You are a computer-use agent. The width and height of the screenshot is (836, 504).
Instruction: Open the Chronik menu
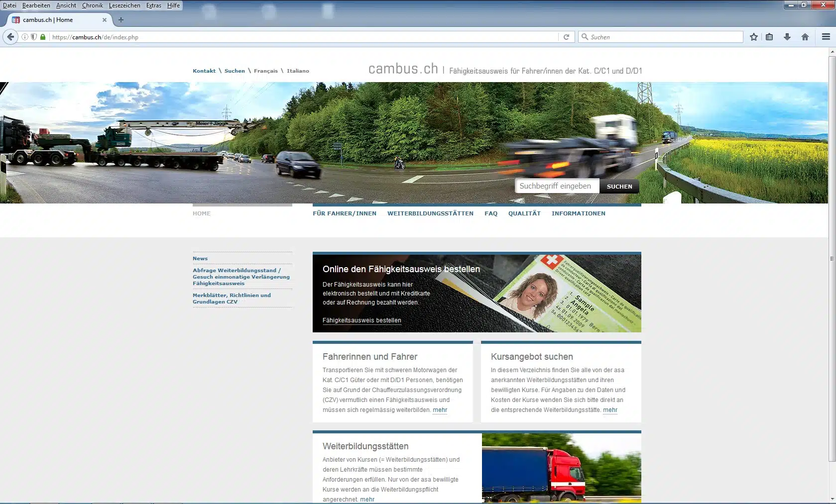[x=92, y=5]
